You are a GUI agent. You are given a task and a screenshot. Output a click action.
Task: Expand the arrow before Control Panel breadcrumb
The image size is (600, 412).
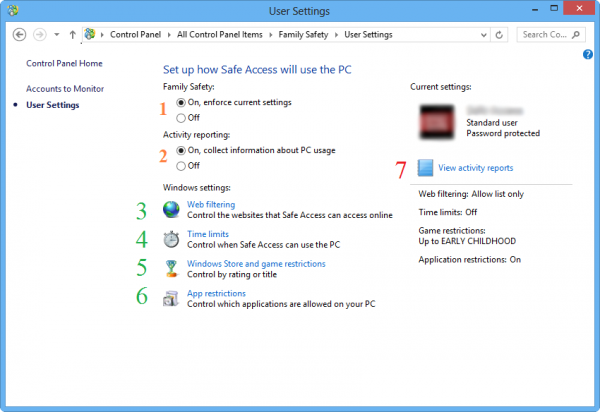click(x=102, y=35)
